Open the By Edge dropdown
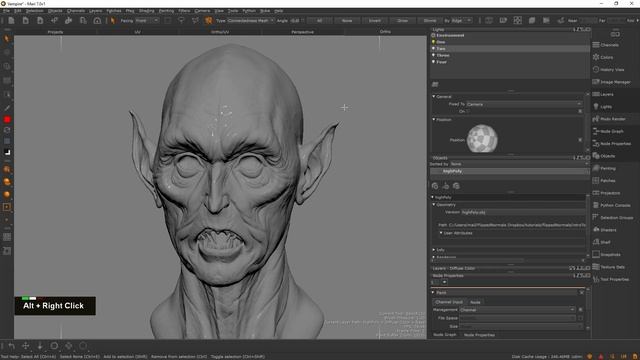 tap(462, 20)
